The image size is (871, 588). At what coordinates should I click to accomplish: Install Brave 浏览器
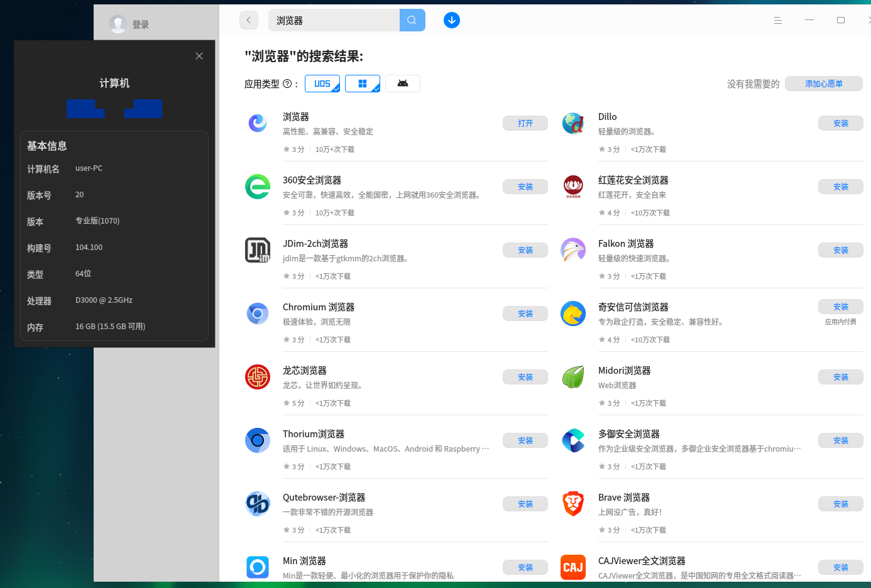point(841,503)
